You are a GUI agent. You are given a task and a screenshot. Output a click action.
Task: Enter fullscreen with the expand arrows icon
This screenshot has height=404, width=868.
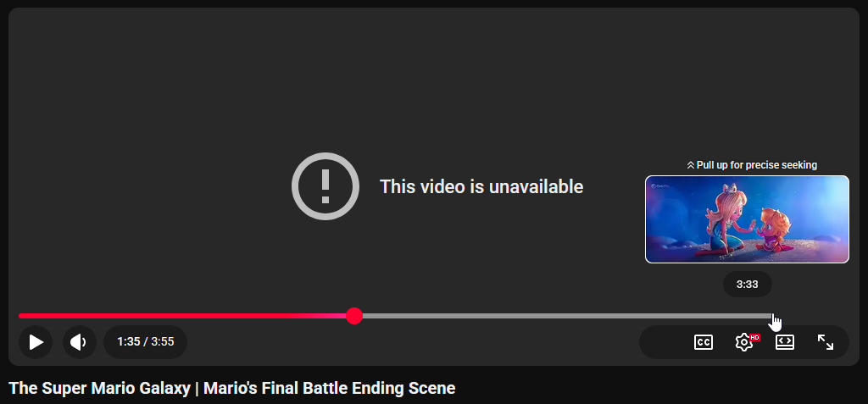click(826, 342)
